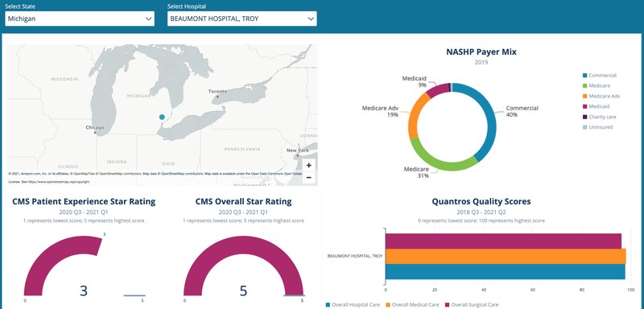Click the Chicago label on the map
The height and width of the screenshot is (309, 644).
click(x=95, y=128)
